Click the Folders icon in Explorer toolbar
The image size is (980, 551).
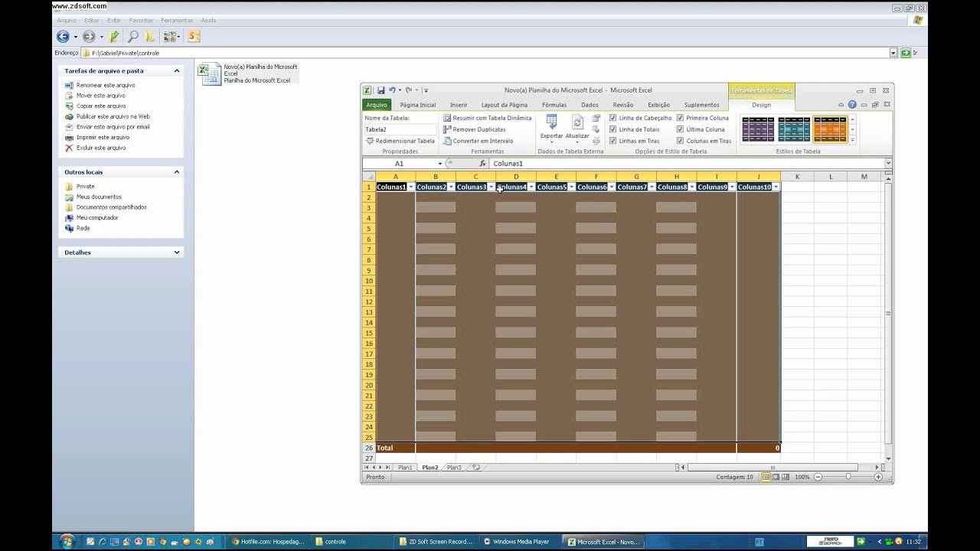point(150,36)
